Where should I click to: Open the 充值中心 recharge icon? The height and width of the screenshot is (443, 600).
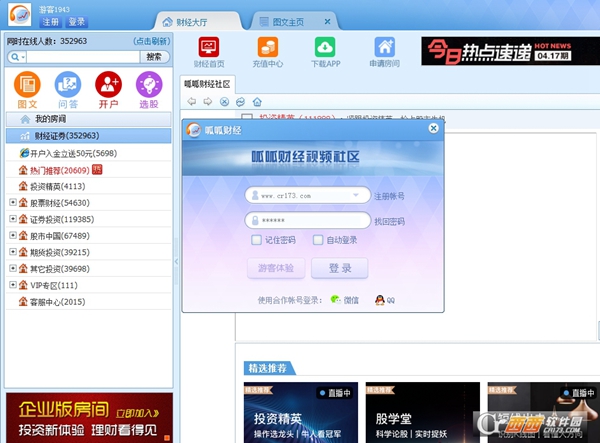click(x=267, y=47)
